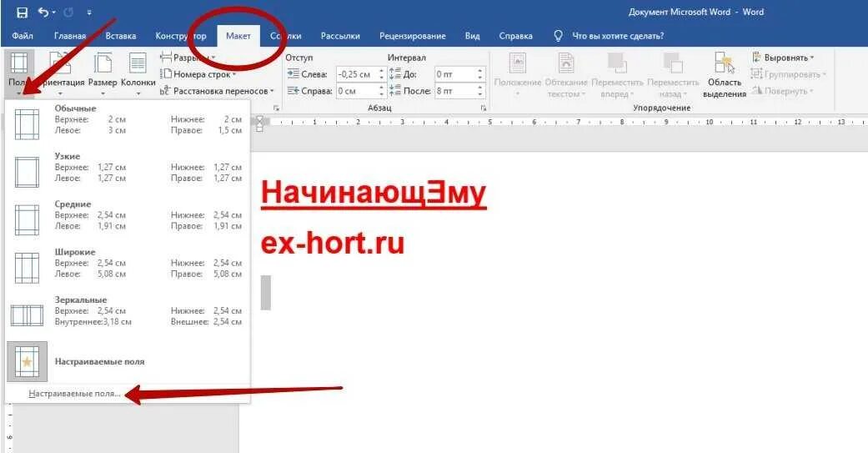Adjust the После spacing spinner arrows
This screenshot has width=868, height=453.
[x=480, y=91]
